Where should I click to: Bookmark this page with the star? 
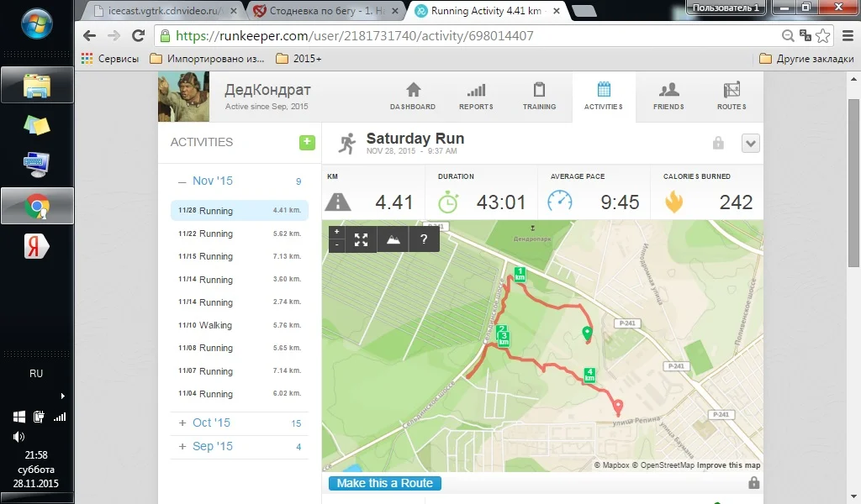point(822,36)
